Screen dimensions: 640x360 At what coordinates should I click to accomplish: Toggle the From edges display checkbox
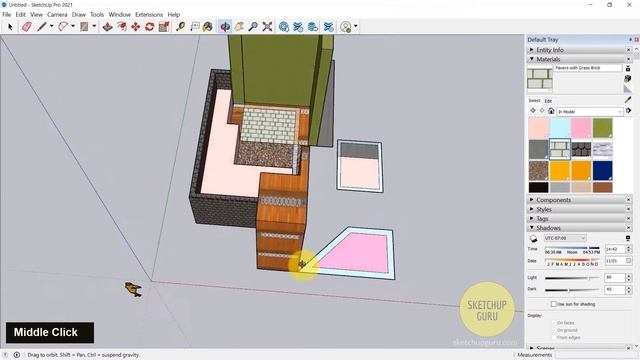pyautogui.click(x=554, y=337)
